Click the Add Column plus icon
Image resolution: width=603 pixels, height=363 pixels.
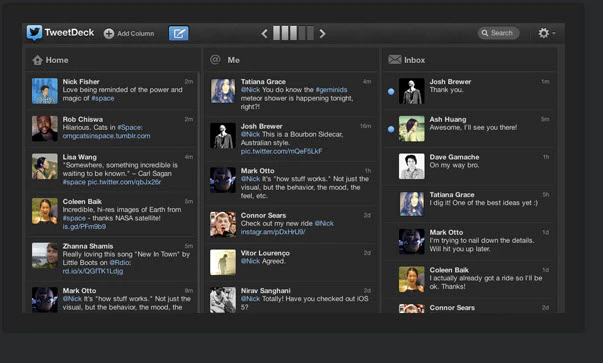click(x=109, y=33)
